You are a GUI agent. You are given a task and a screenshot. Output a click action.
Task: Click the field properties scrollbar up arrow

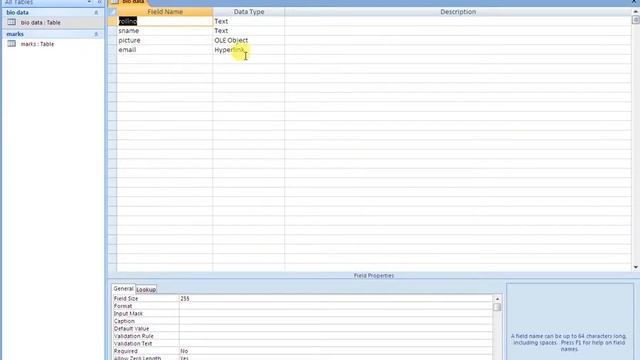click(497, 299)
